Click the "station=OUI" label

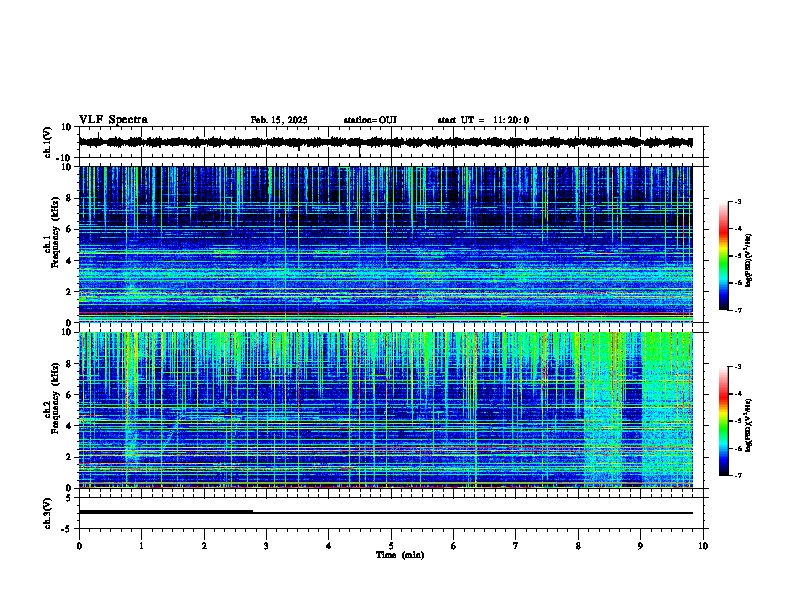tap(370, 120)
